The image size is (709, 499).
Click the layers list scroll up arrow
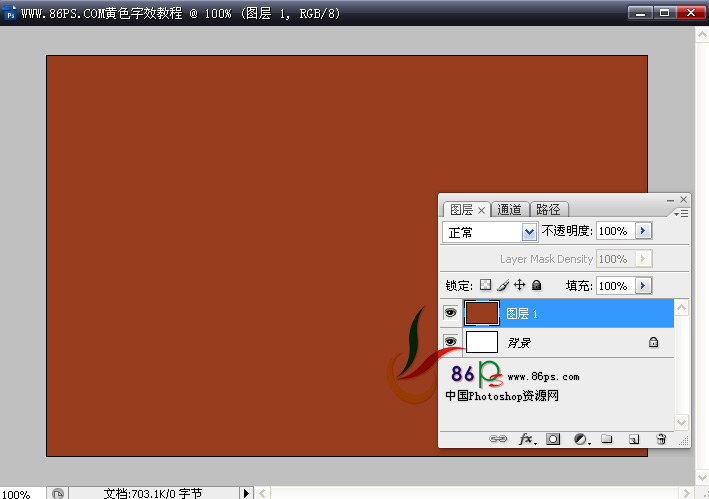pos(681,307)
